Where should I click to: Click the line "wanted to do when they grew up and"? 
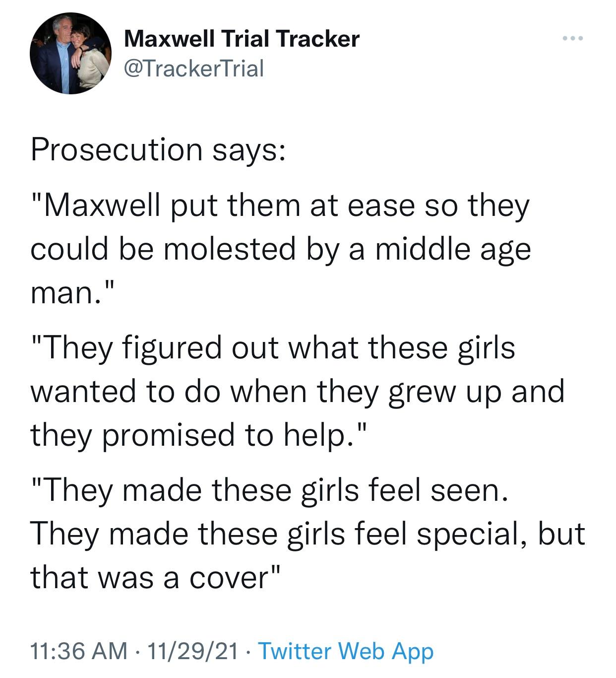(298, 391)
